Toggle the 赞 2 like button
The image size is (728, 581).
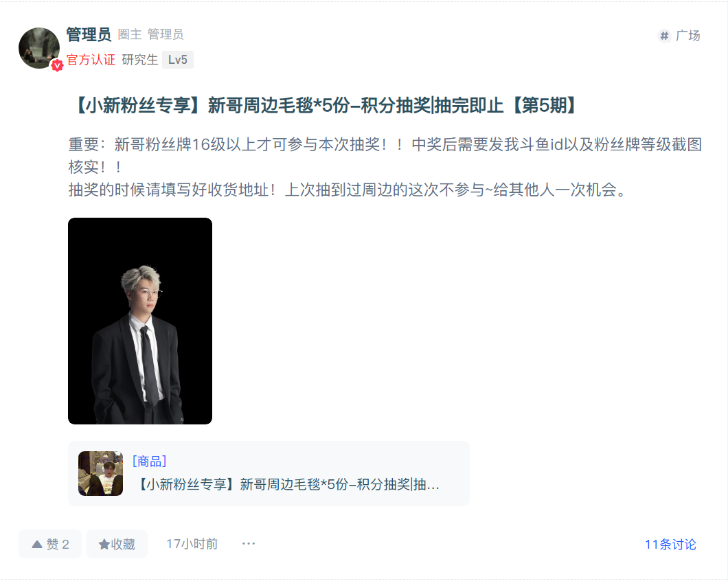pyautogui.click(x=50, y=544)
